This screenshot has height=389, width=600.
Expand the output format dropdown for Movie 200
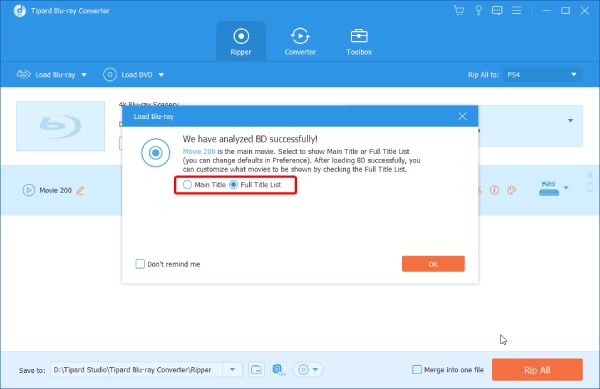[x=566, y=188]
